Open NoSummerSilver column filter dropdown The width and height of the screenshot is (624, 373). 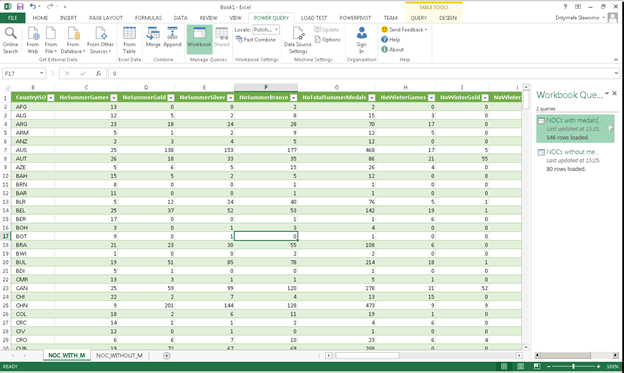(x=230, y=98)
